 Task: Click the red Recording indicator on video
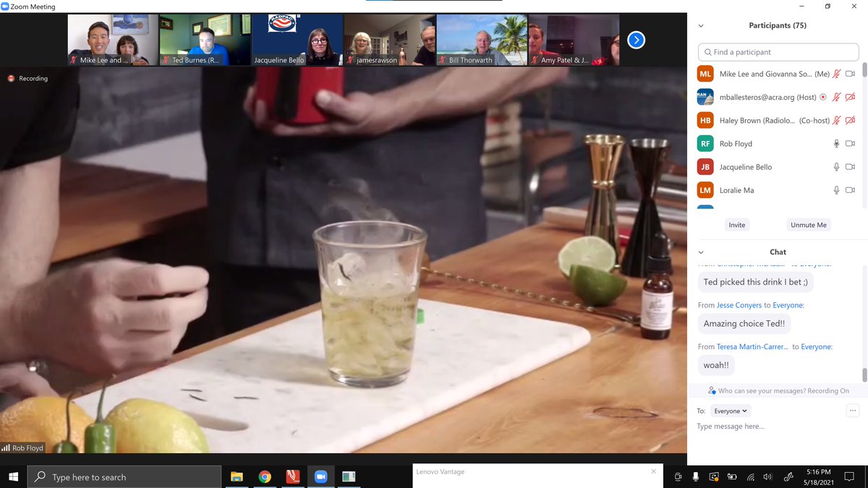click(27, 78)
